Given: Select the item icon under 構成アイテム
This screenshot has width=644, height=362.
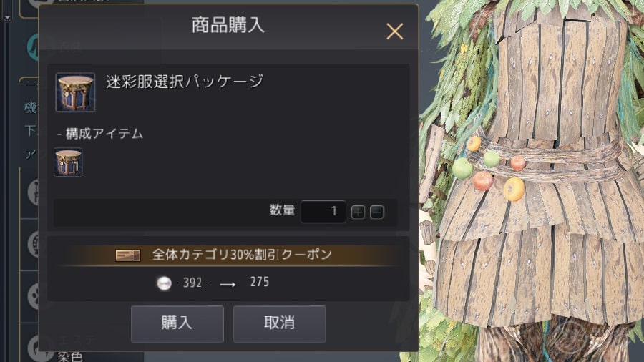Looking at the screenshot, I should pos(68,162).
